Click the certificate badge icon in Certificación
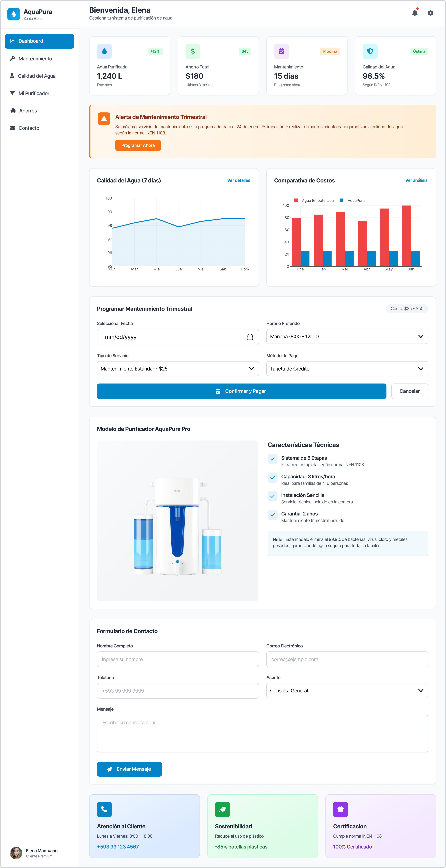The height and width of the screenshot is (868, 446). click(341, 809)
